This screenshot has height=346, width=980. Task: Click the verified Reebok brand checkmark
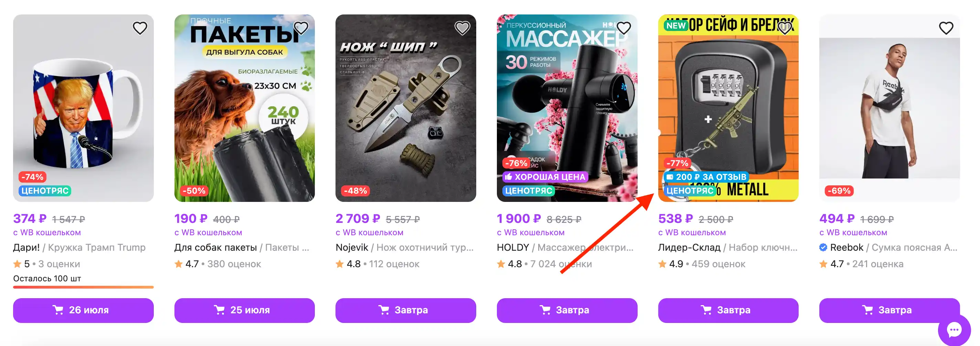(x=823, y=248)
